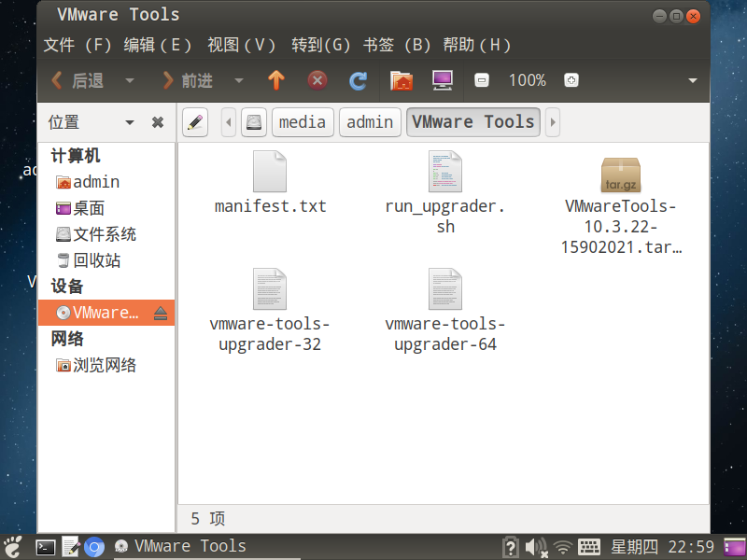The width and height of the screenshot is (747, 560).
Task: Click the show desktop icon in the panel
Action: [735, 548]
